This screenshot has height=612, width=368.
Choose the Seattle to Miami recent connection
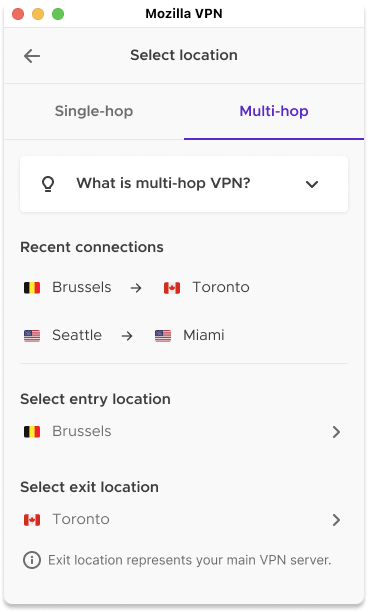coord(124,336)
